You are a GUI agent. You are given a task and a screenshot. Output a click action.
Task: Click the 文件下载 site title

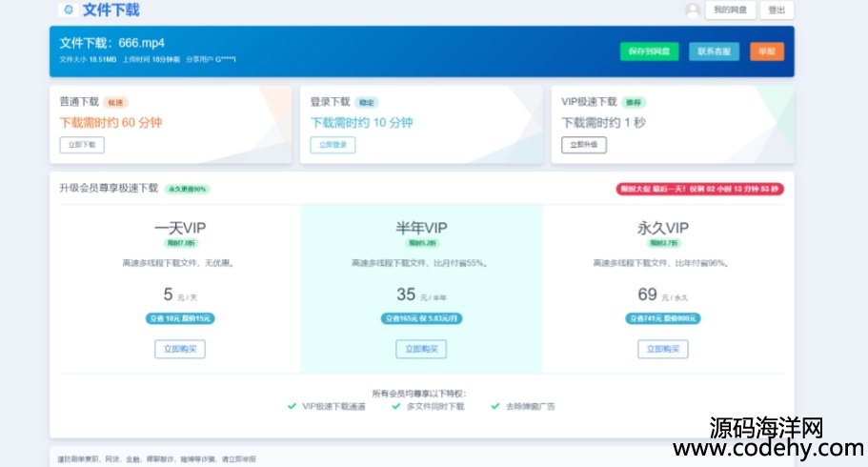tap(111, 10)
